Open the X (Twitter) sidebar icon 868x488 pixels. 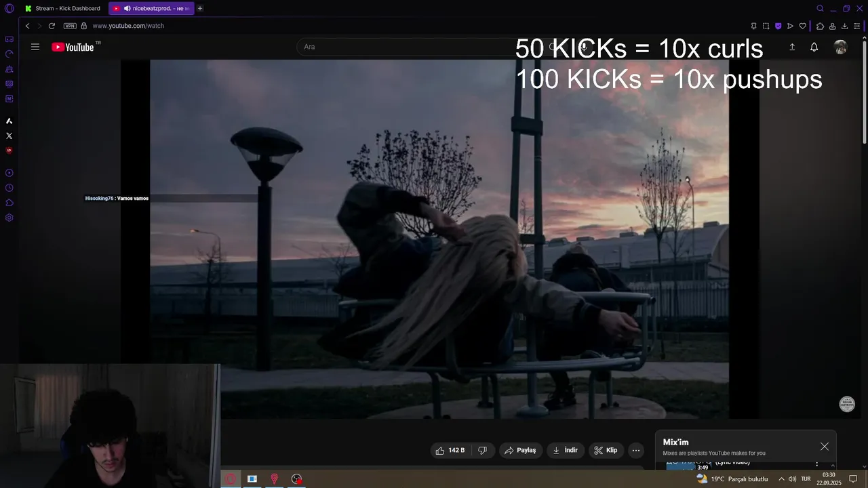[9, 136]
